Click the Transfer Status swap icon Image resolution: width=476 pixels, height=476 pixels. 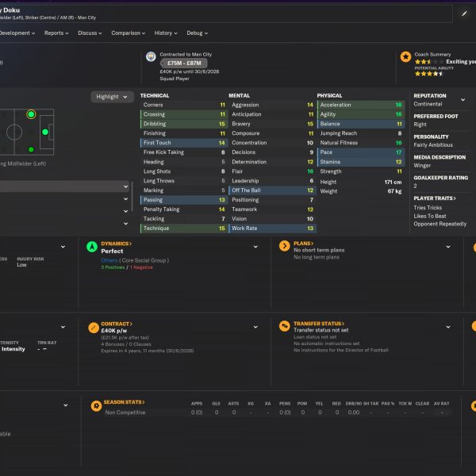pyautogui.click(x=285, y=326)
